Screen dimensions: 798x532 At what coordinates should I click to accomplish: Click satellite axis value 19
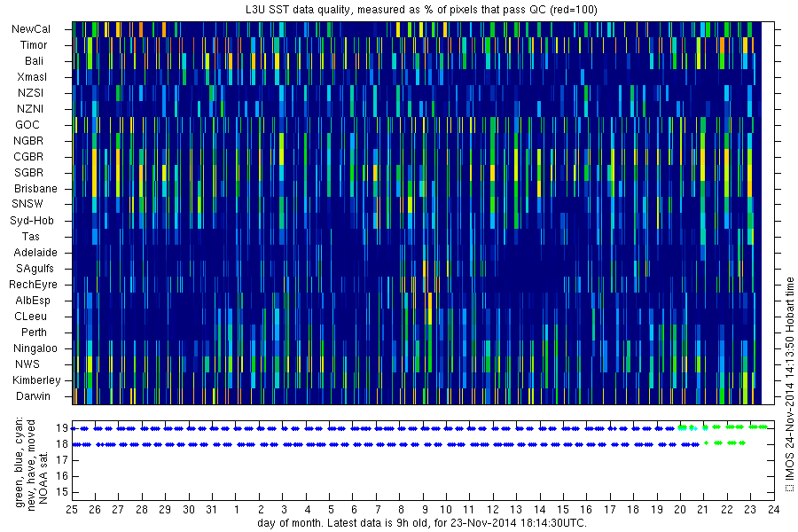[62, 428]
